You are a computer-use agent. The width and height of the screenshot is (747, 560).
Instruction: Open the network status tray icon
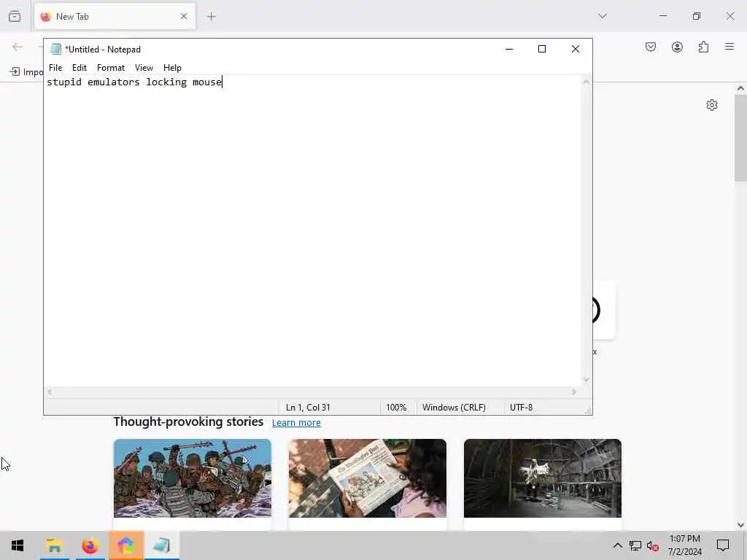(x=635, y=545)
